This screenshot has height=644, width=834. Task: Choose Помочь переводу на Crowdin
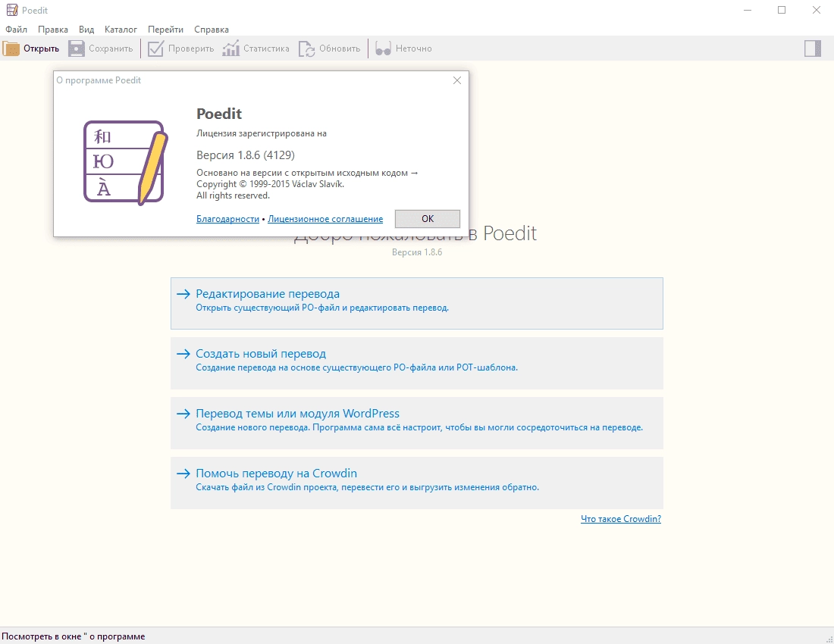pos(417,483)
